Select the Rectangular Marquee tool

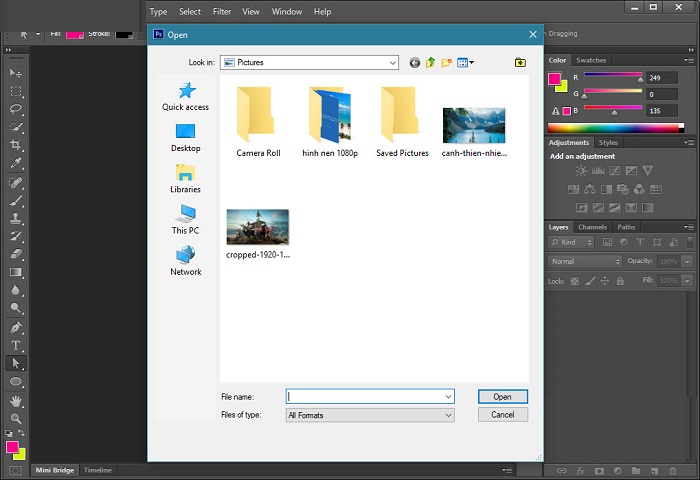coord(16,91)
